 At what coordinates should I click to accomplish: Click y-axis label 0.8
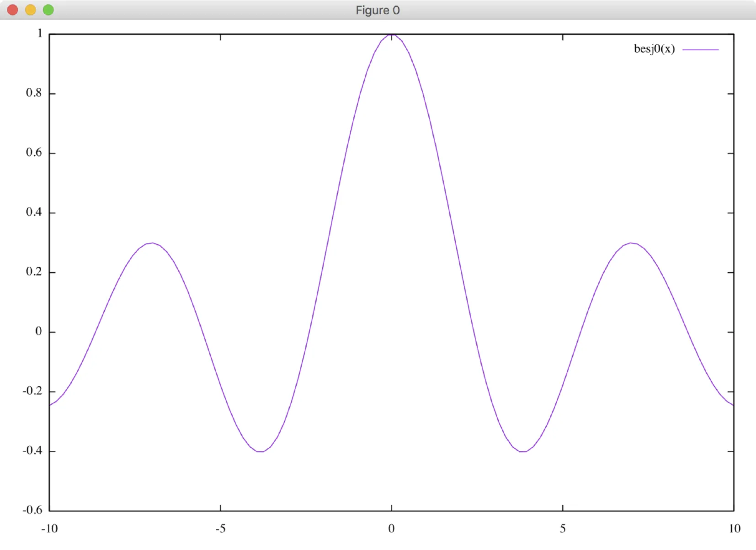click(34, 93)
